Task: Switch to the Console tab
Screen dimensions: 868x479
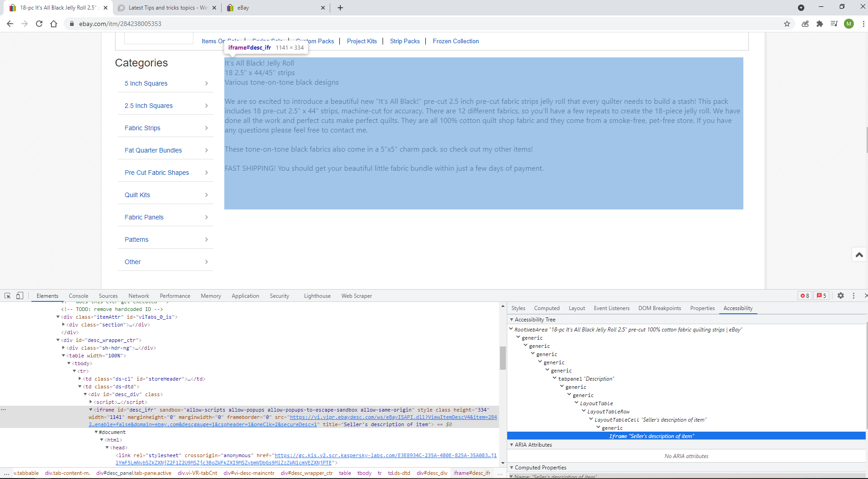Action: (x=78, y=296)
